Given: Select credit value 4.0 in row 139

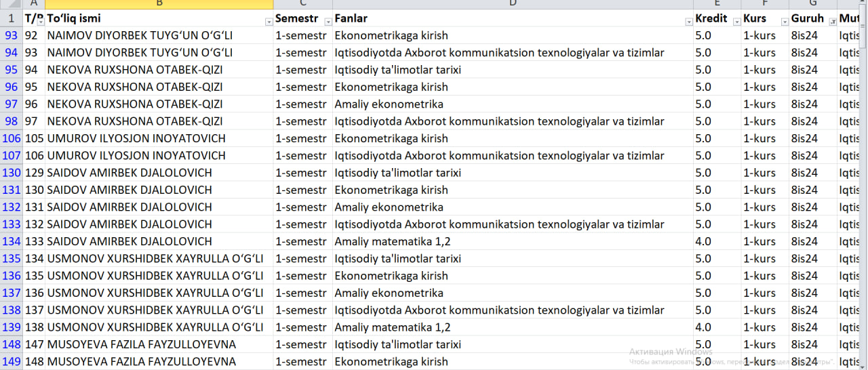Looking at the screenshot, I should coord(717,327).
